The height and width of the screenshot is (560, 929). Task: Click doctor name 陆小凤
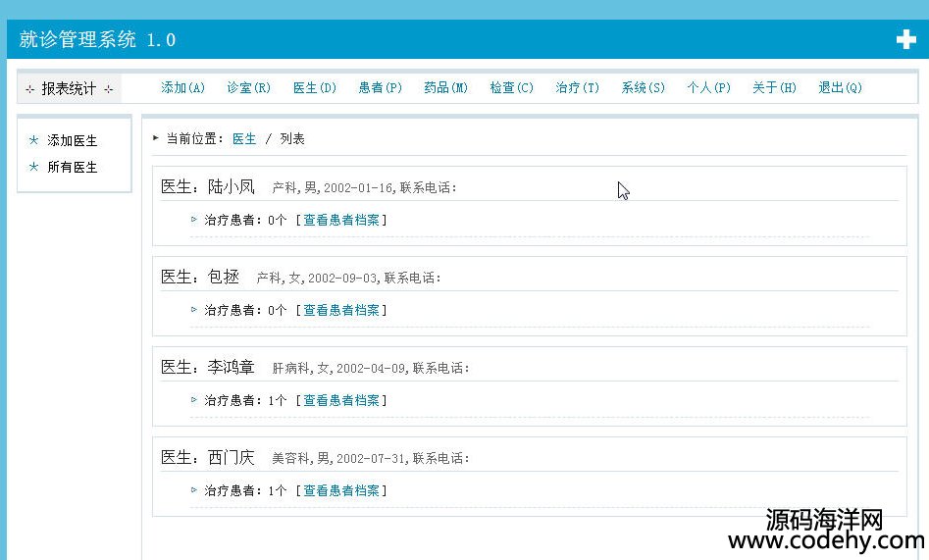pyautogui.click(x=232, y=186)
